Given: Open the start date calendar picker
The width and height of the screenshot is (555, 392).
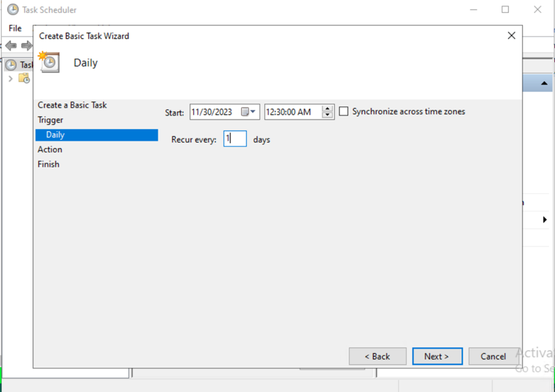Looking at the screenshot, I should (249, 112).
